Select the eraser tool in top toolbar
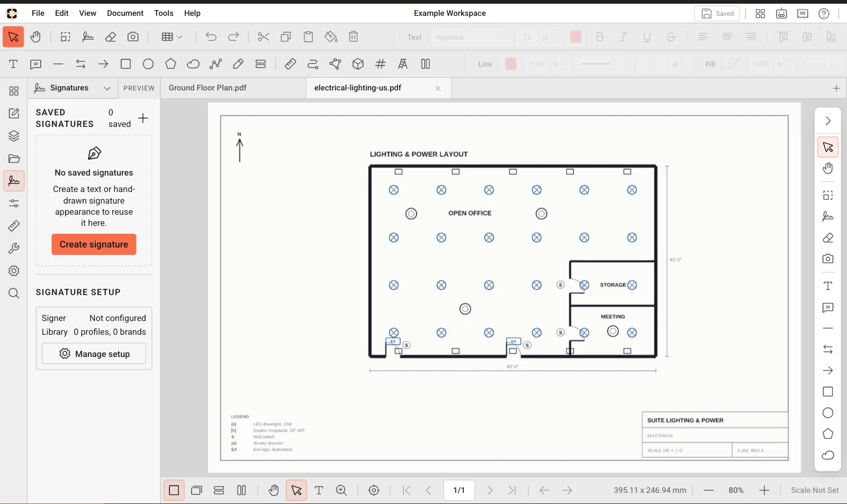Viewport: 847px width, 504px height. 110,37
